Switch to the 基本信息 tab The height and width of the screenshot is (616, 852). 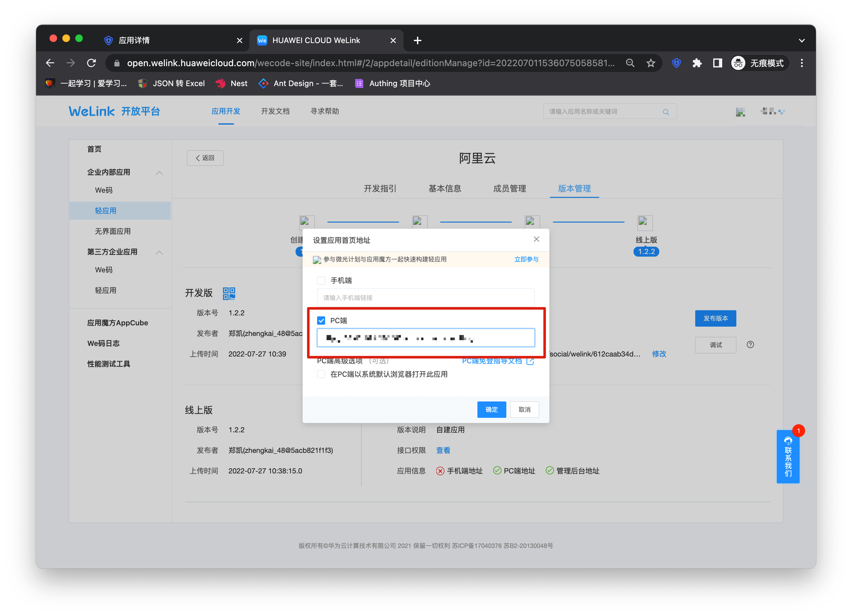445,189
